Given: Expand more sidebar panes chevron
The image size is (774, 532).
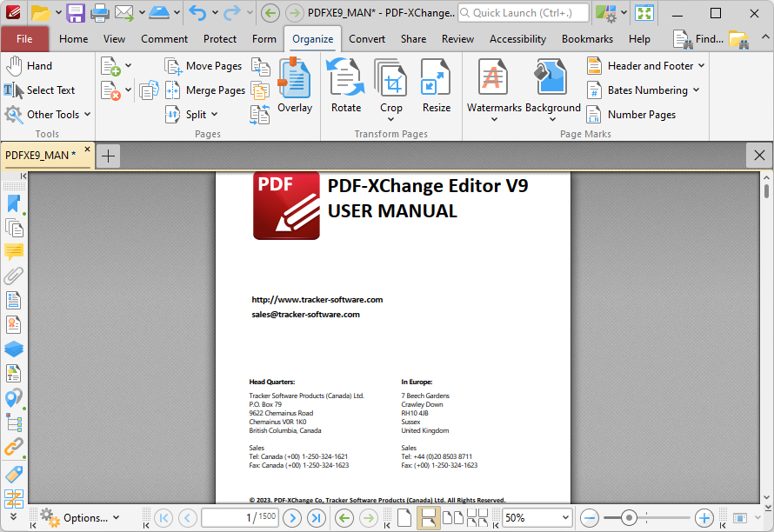Looking at the screenshot, I should point(13,516).
